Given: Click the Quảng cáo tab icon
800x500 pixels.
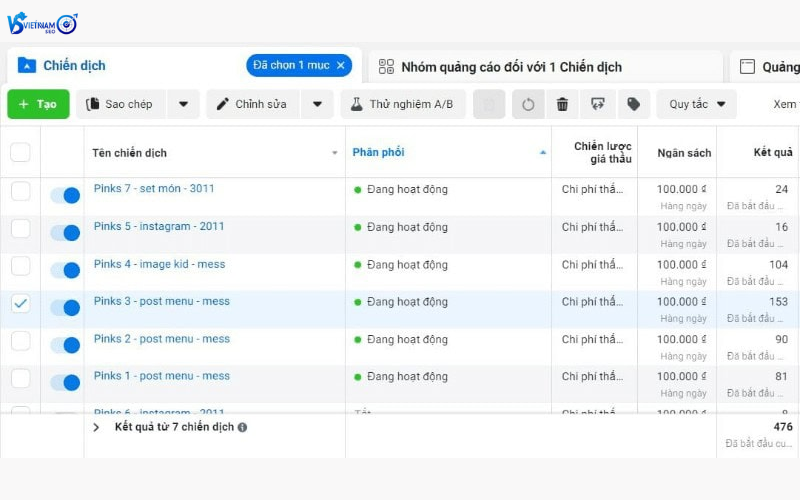Looking at the screenshot, I should [747, 67].
